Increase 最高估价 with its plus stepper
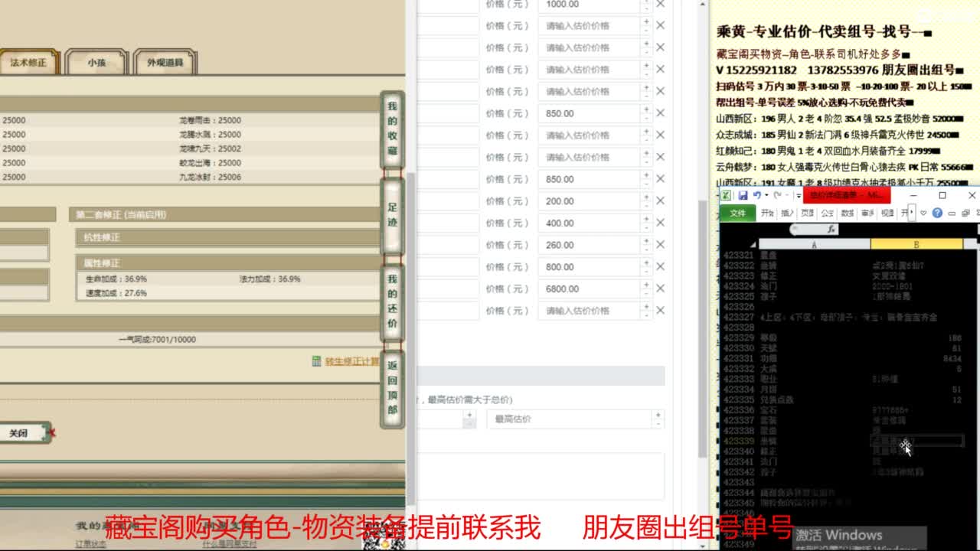980x551 pixels. coord(657,415)
